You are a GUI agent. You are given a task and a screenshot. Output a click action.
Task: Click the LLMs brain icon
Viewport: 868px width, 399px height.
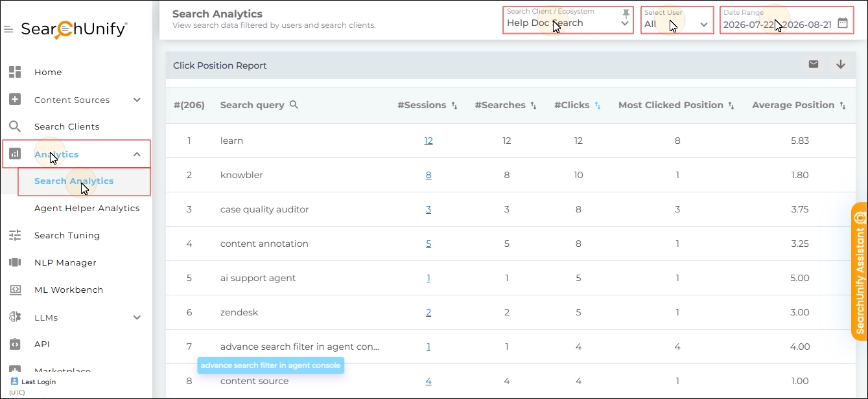[x=15, y=317]
